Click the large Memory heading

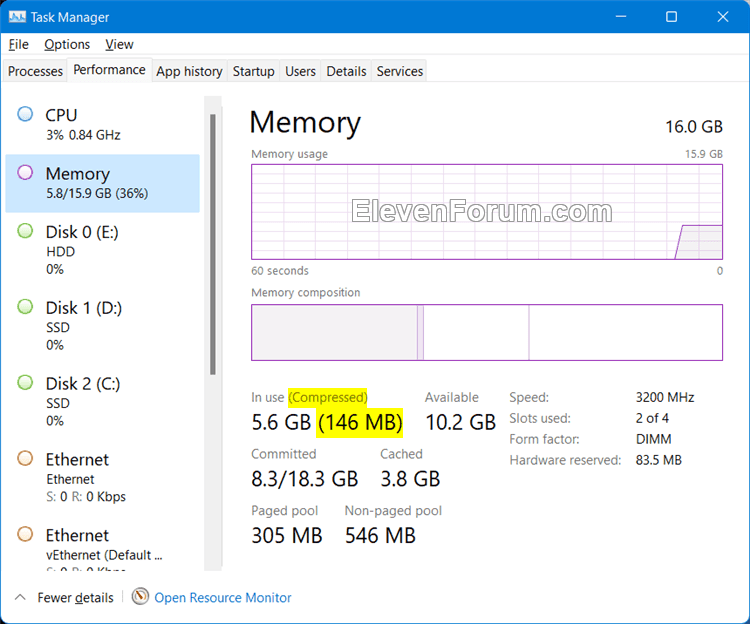pos(305,123)
